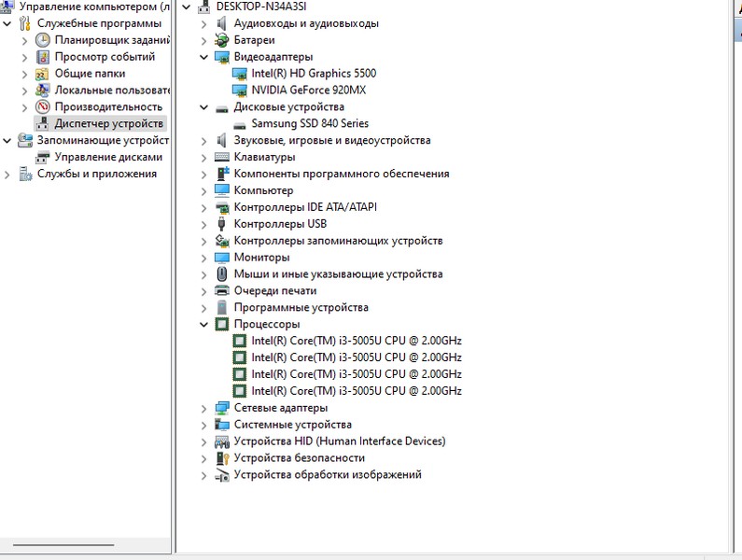Click the Performance monitor icon

[43, 107]
